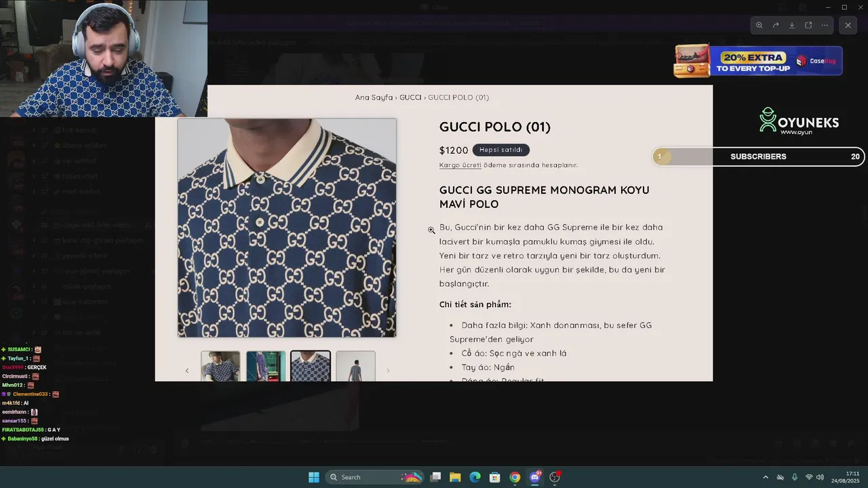Click main Gucci polo product image
Viewport: 868px width, 488px height.
(287, 228)
